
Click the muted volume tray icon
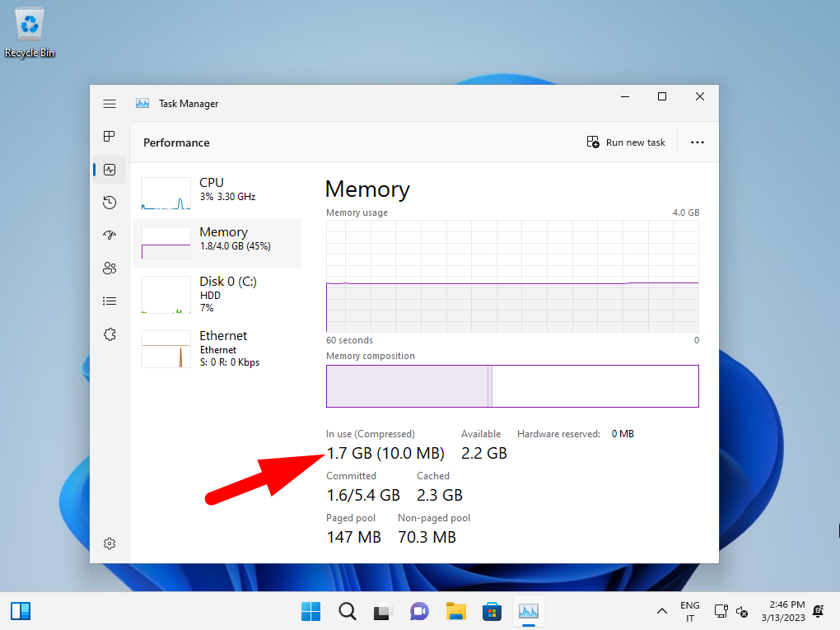(742, 611)
